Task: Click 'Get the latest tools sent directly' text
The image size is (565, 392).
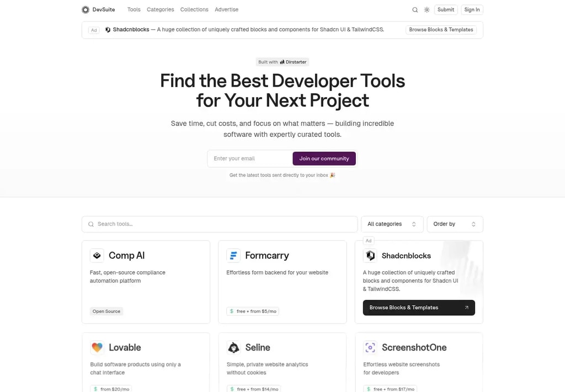Action: tap(282, 175)
